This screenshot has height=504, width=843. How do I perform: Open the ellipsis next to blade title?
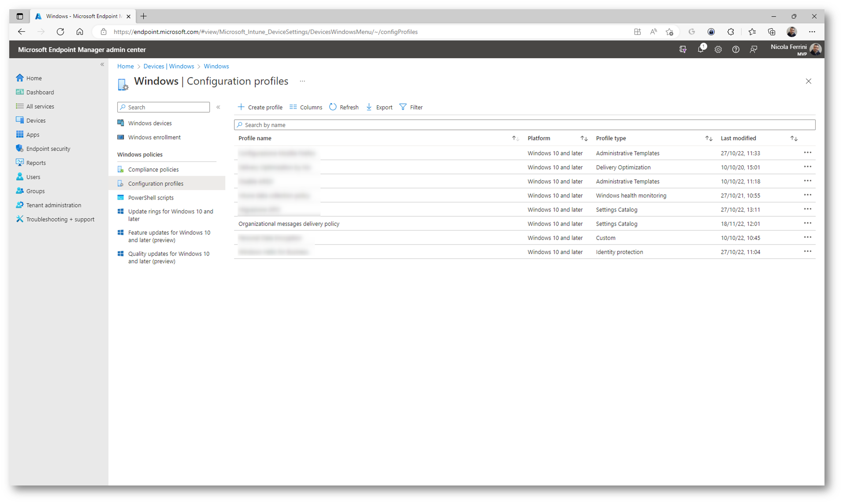click(302, 81)
